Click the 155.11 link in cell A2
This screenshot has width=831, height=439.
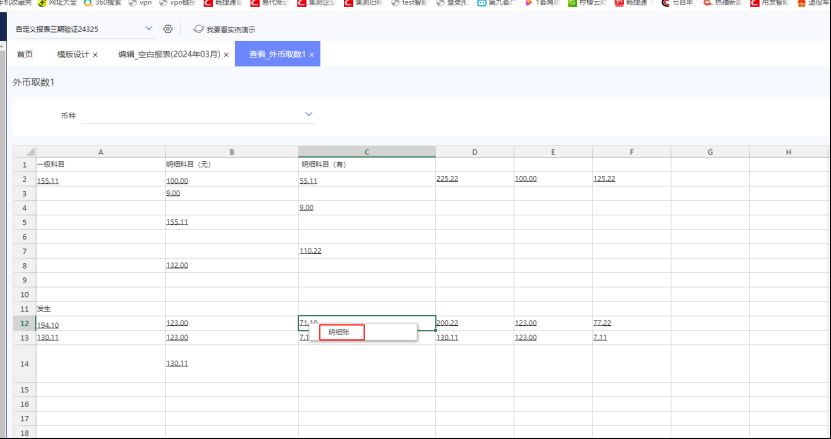(x=49, y=180)
